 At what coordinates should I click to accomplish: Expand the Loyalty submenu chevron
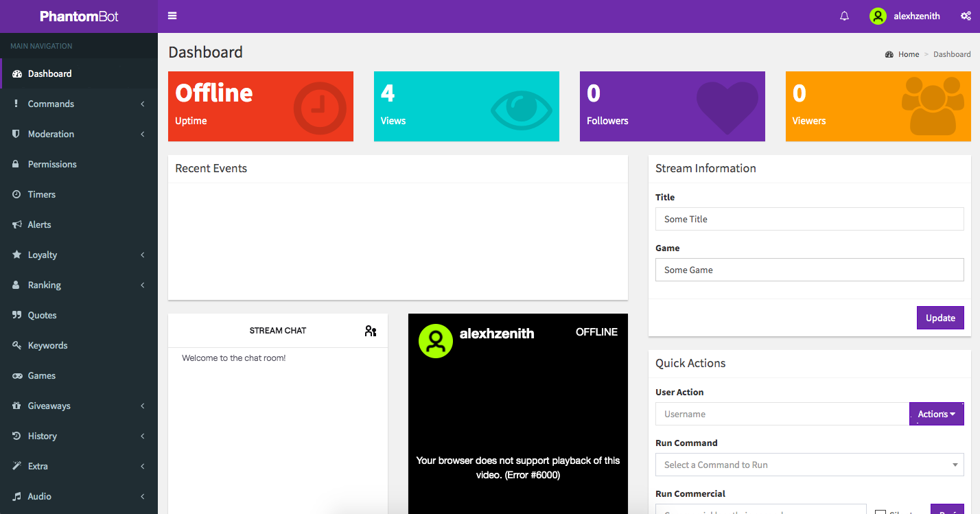pos(143,255)
